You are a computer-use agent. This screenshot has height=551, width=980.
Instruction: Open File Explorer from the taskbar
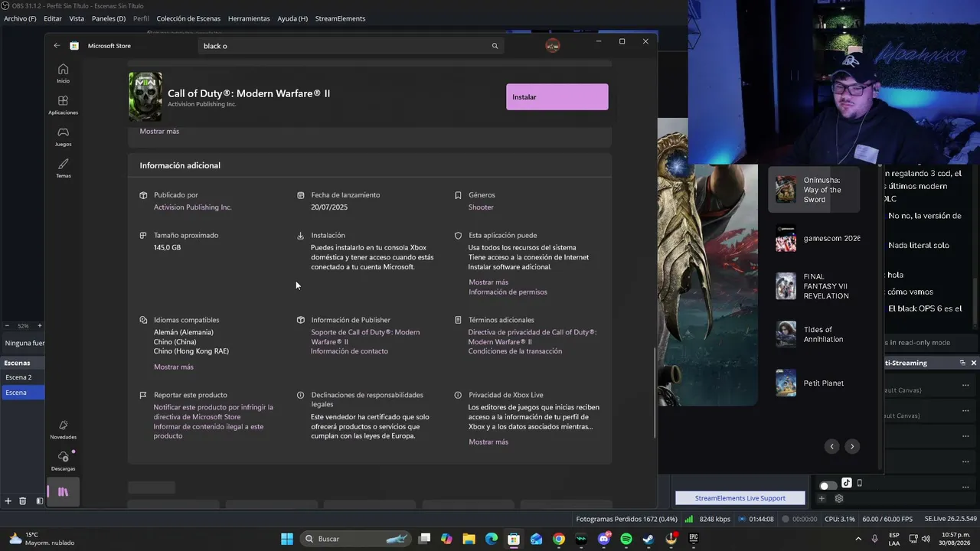[x=469, y=539]
